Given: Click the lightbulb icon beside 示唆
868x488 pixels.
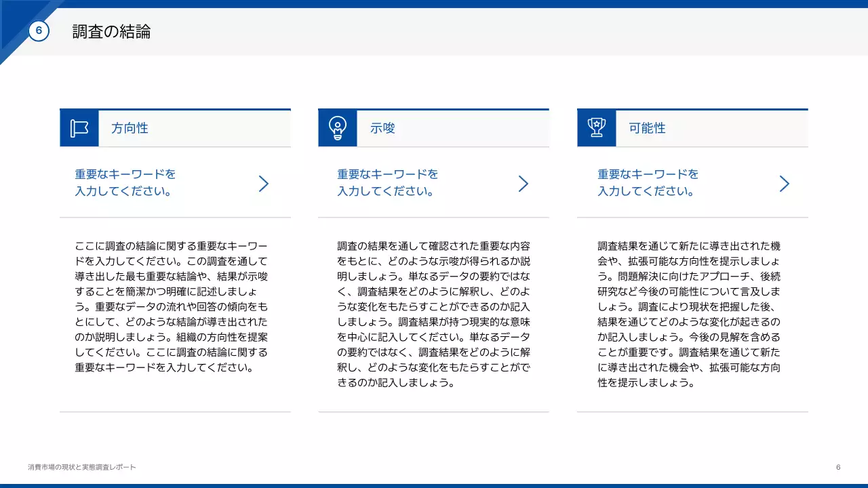Looking at the screenshot, I should point(338,128).
